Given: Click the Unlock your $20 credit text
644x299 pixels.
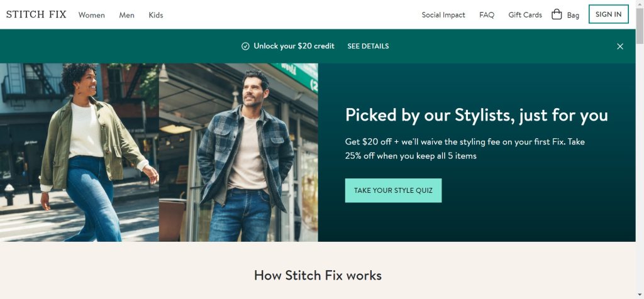Looking at the screenshot, I should (294, 46).
